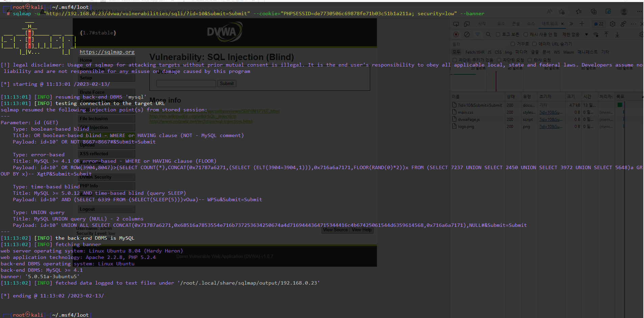This screenshot has height=318, width=644.
Task: Click the View Source button
Action: coord(335,230)
